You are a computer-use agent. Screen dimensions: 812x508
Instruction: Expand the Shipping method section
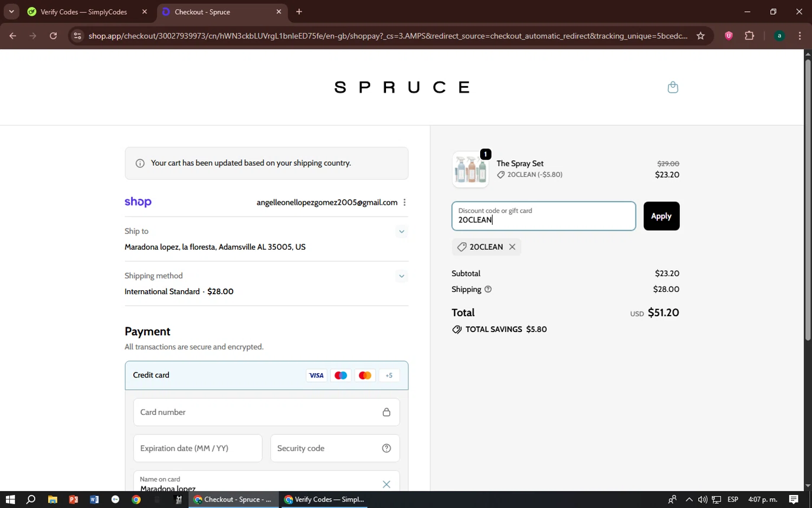402,276
